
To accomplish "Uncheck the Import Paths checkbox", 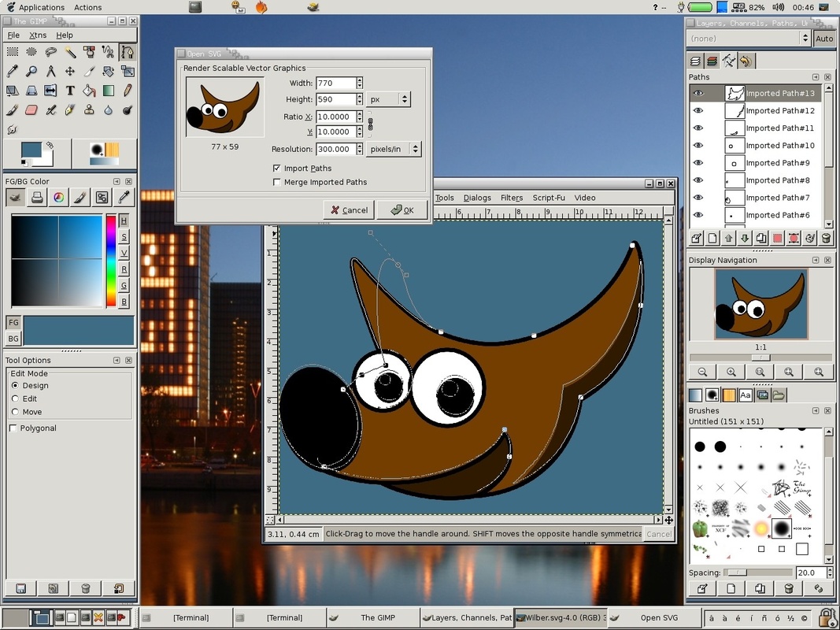I will 277,168.
